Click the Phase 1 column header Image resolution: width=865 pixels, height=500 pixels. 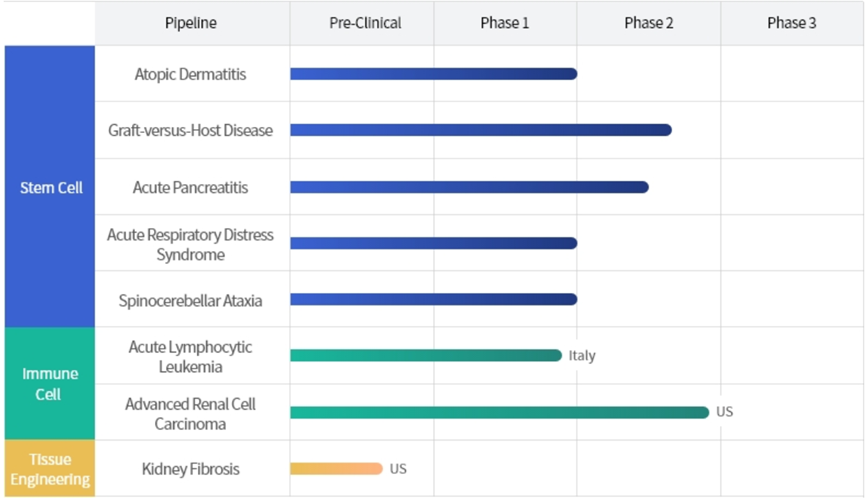coord(505,23)
